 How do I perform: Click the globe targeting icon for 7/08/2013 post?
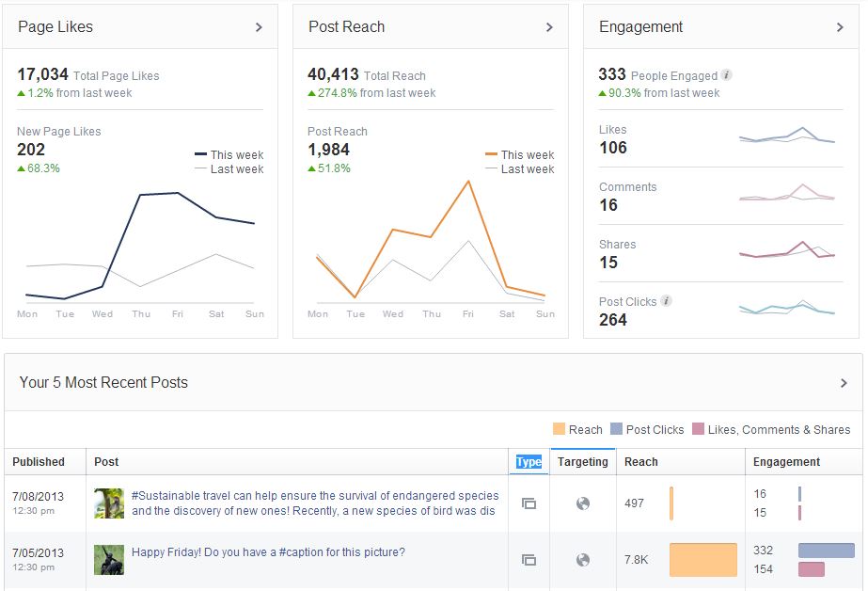pos(583,503)
